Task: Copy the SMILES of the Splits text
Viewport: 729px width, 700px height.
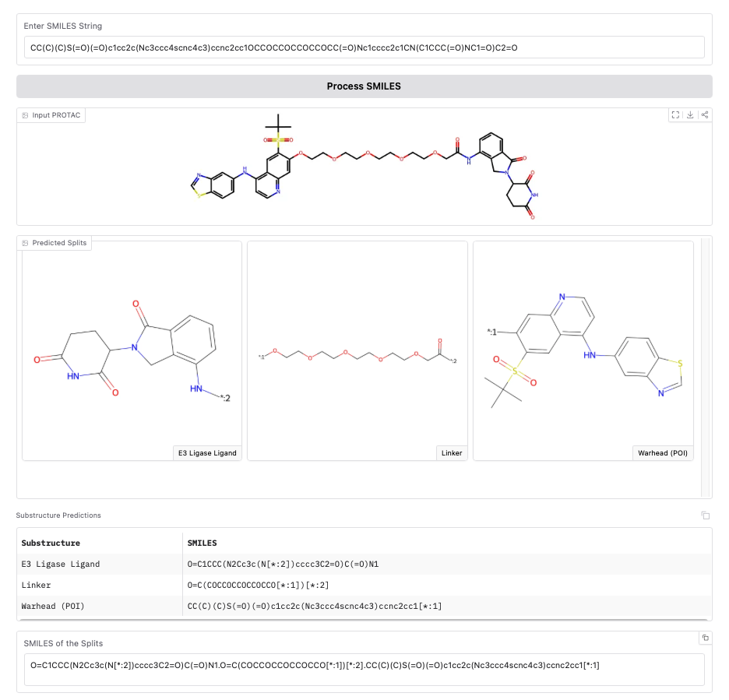Action: [706, 638]
